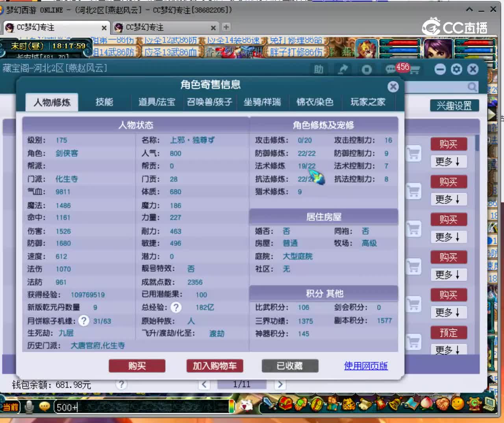Viewport: 504px width, 423px height.
Task: Open the gear settings icon in 藏宝阁 header
Action: point(456,69)
